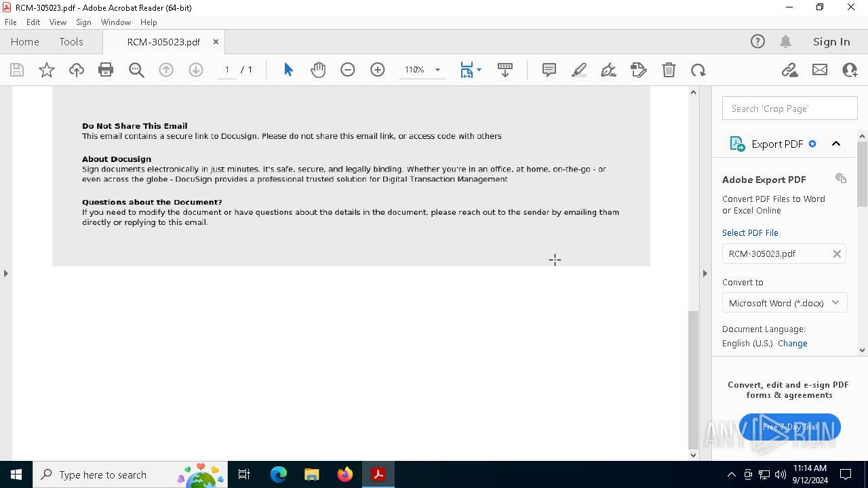Open the Windows notification center
This screenshot has height=488, width=868.
coord(846,474)
